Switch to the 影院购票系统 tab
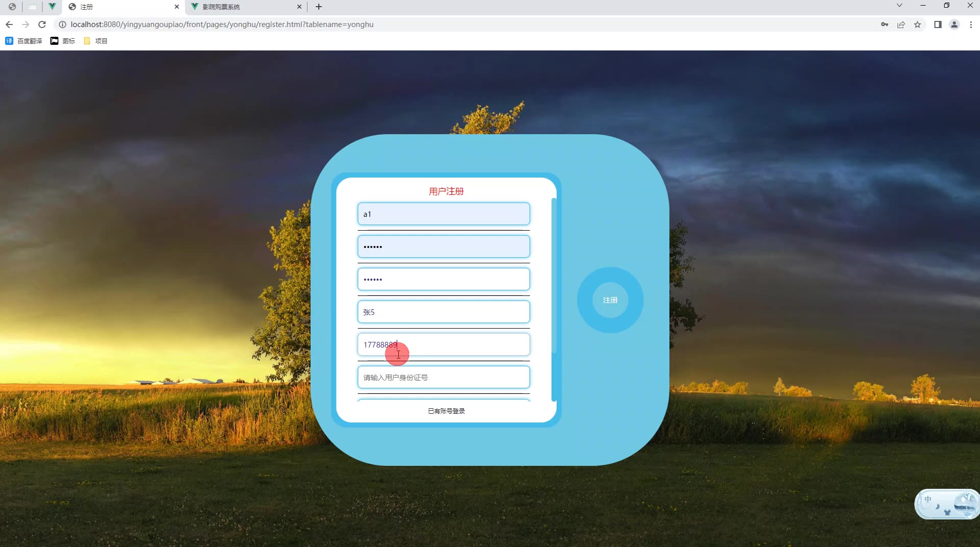This screenshot has width=980, height=547. click(245, 7)
